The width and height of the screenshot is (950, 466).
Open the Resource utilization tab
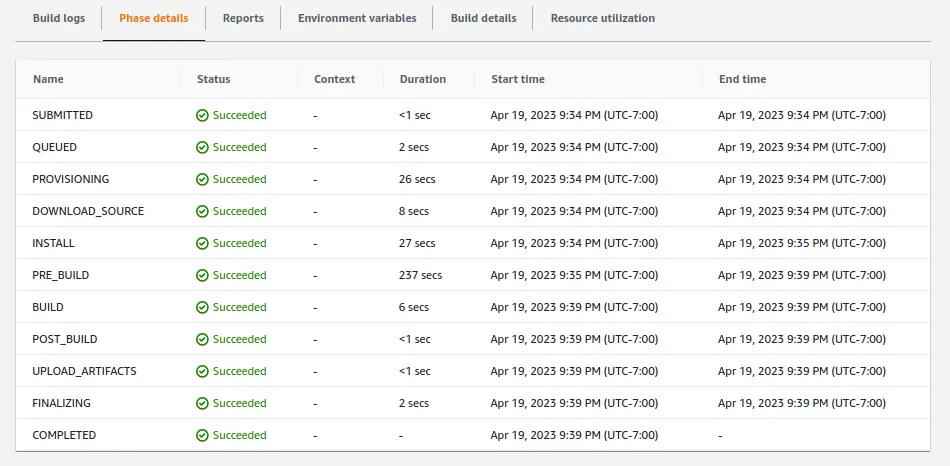603,18
